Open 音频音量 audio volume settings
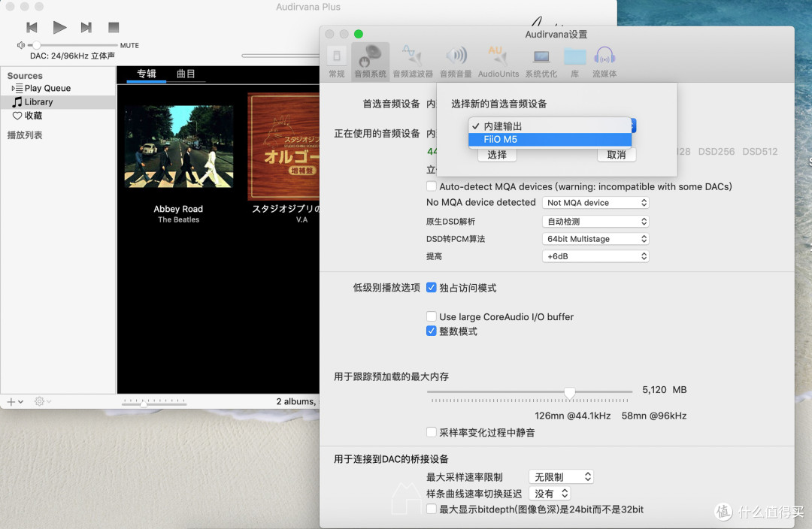This screenshot has height=529, width=812. 456,62
